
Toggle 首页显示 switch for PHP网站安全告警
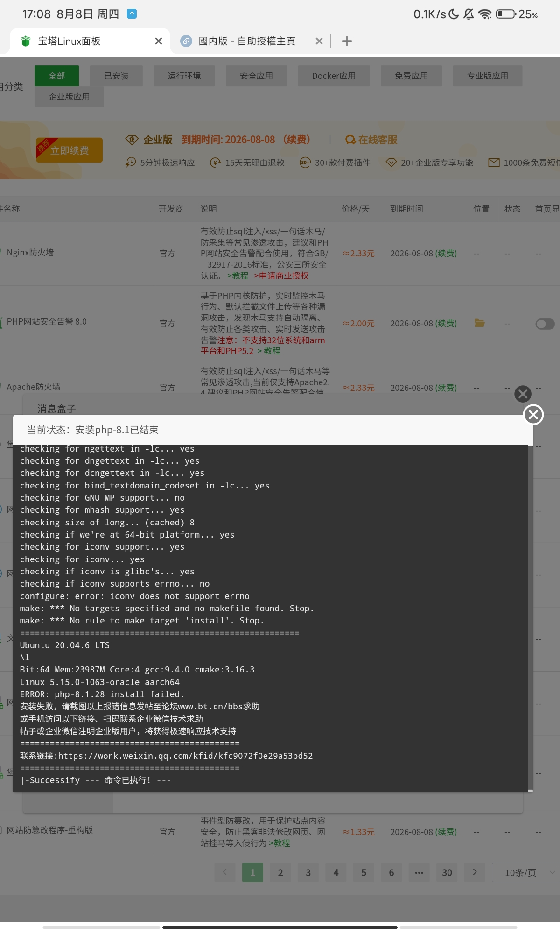(x=545, y=324)
